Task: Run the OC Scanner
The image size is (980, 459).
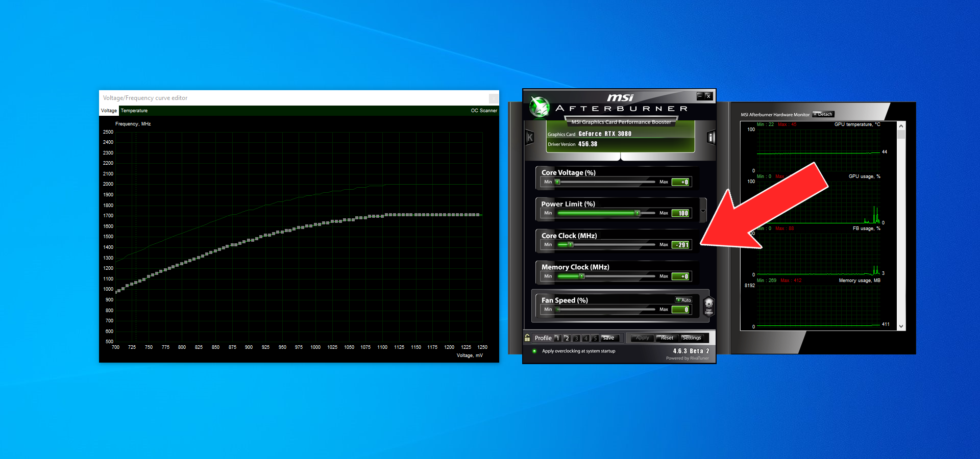Action: (x=483, y=111)
